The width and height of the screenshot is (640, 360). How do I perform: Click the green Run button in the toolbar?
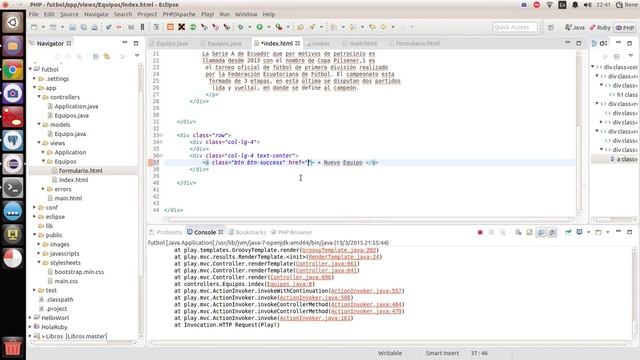coord(260,27)
